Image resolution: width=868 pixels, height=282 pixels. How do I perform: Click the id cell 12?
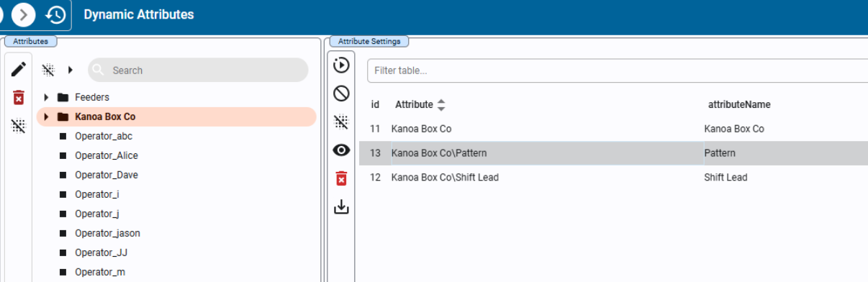tap(375, 178)
